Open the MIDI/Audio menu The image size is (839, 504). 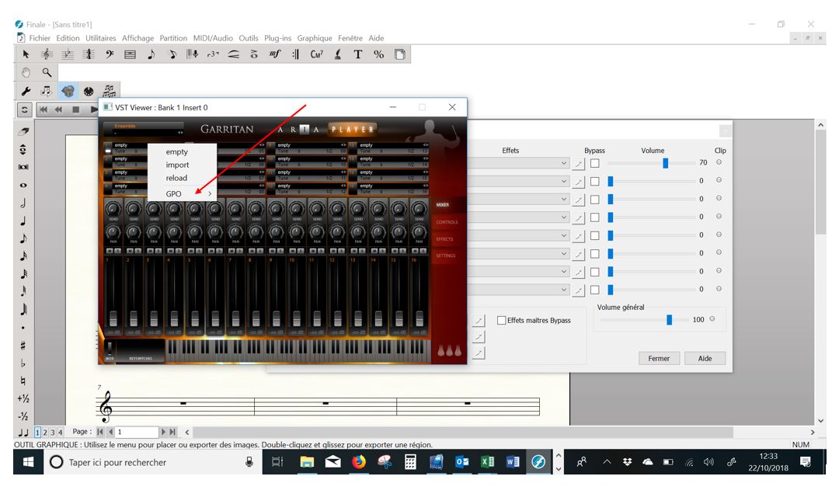[213, 38]
